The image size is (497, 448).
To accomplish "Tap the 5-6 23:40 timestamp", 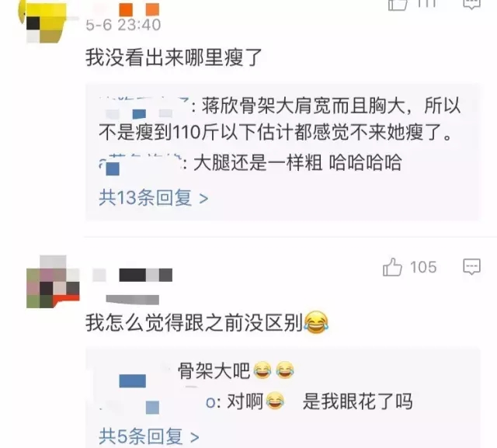I will (x=123, y=25).
